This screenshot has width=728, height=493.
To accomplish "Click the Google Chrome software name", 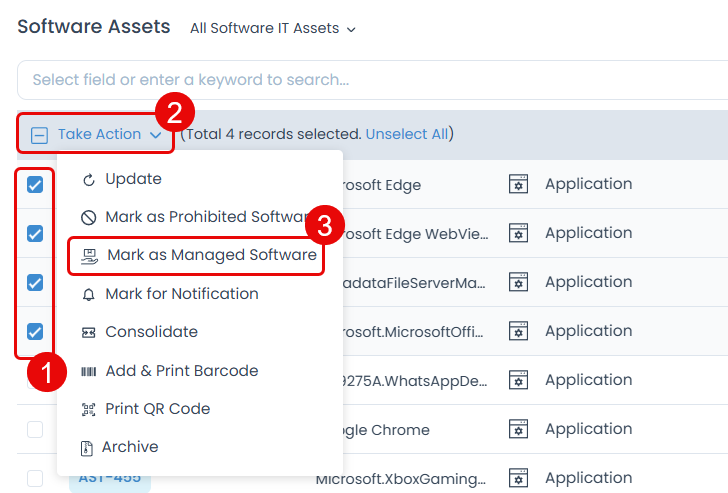I will (x=386, y=430).
